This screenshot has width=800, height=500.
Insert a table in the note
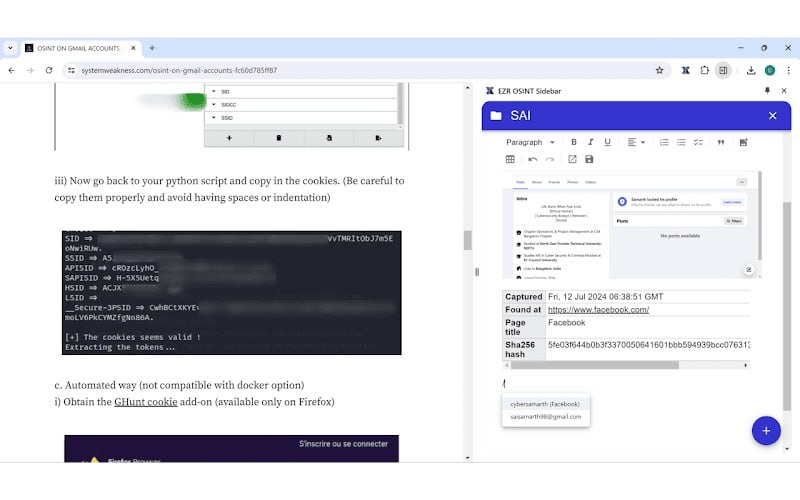point(510,159)
